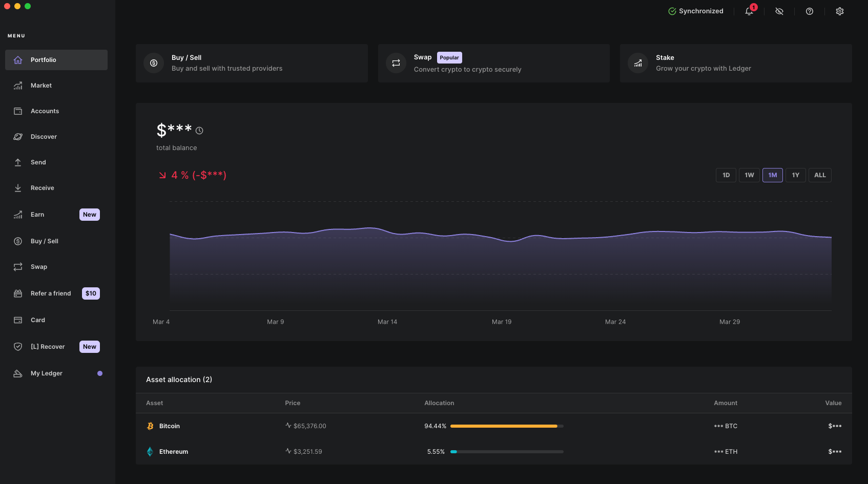
Task: Click the green Synchronized check icon
Action: (672, 11)
